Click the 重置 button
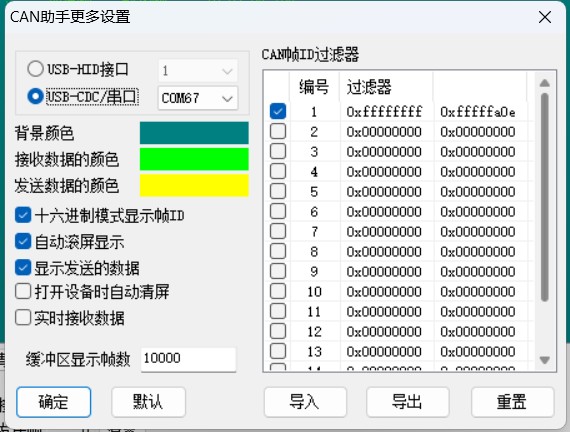Screen dimensions: 570x432 (x=513, y=402)
